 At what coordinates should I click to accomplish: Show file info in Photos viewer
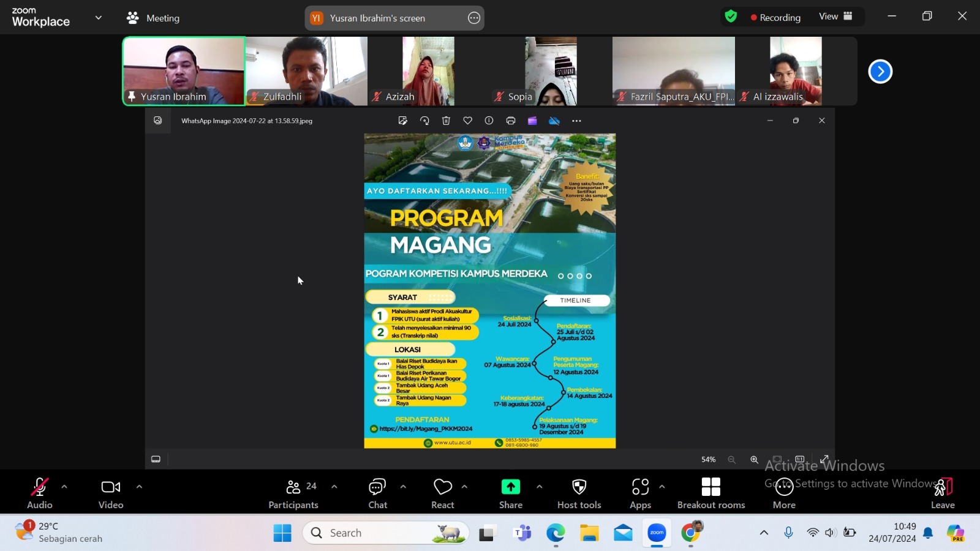point(489,121)
